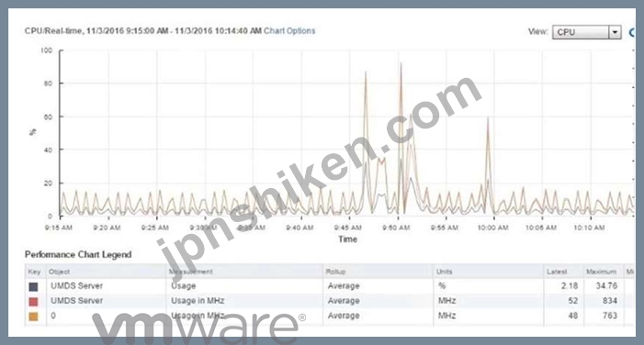Select the object 0 Usage in MHz row
Viewport: 644px width, 345px height.
click(x=330, y=316)
